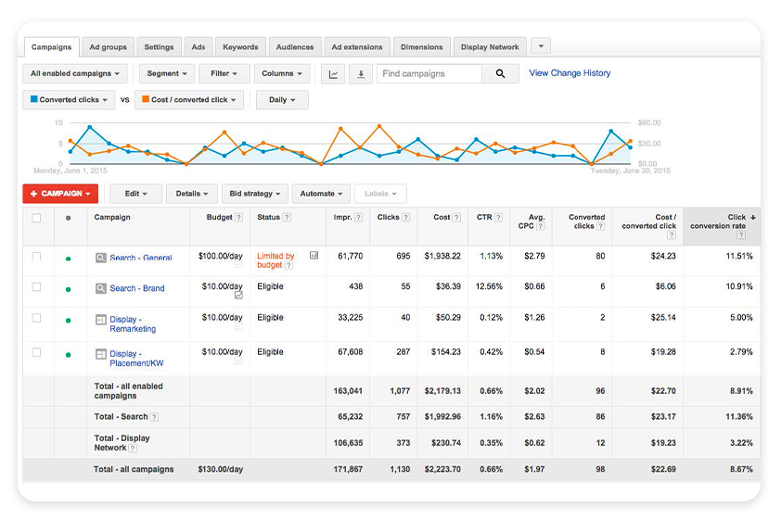The height and width of the screenshot is (532, 782).
Task: Click the search magnifier button
Action: coord(500,74)
